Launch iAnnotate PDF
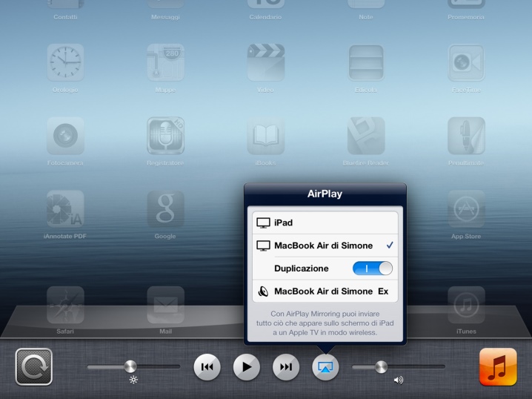 click(65, 209)
